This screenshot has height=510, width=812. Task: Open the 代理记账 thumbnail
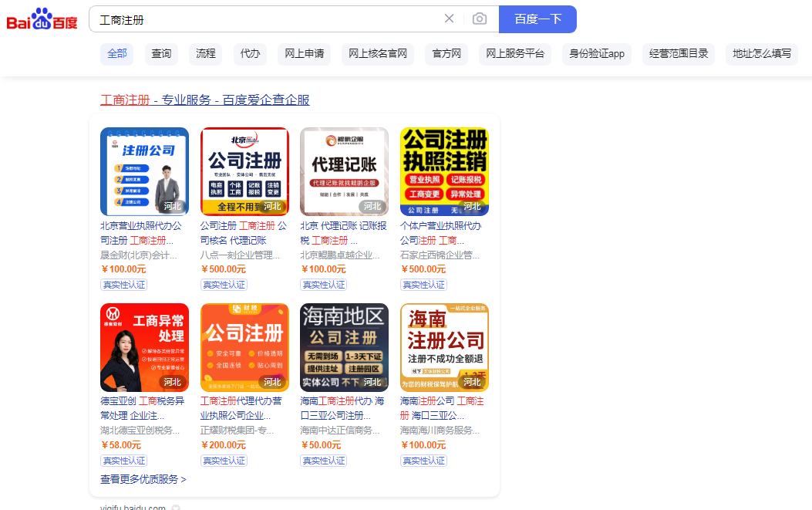coord(345,171)
